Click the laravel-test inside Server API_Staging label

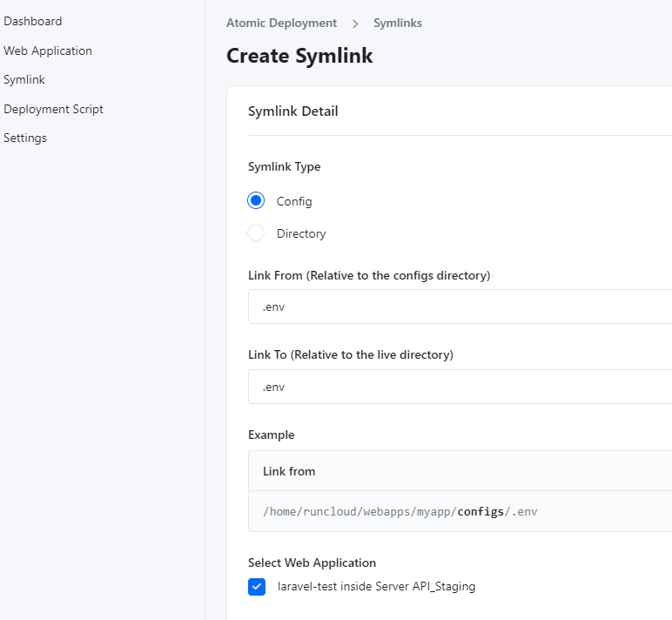pyautogui.click(x=376, y=586)
